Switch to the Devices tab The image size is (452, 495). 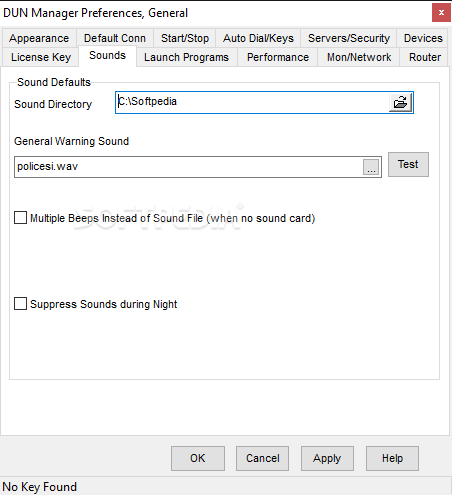(x=423, y=38)
